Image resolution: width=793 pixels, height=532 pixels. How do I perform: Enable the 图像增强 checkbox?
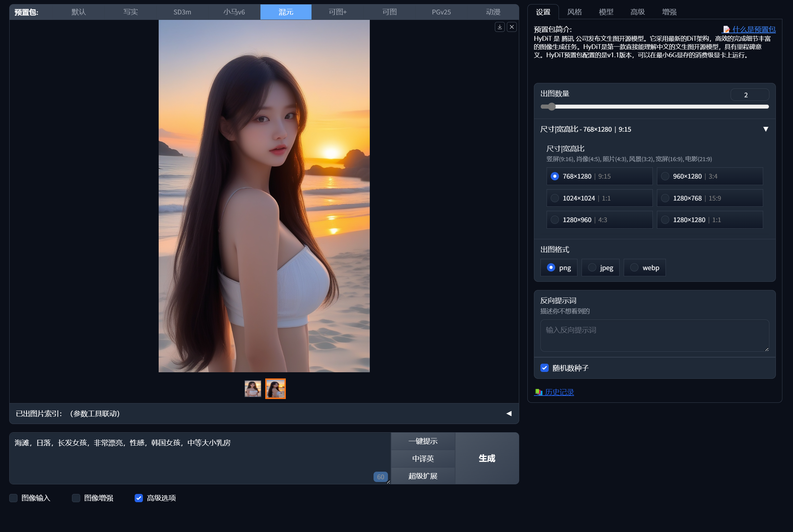76,498
